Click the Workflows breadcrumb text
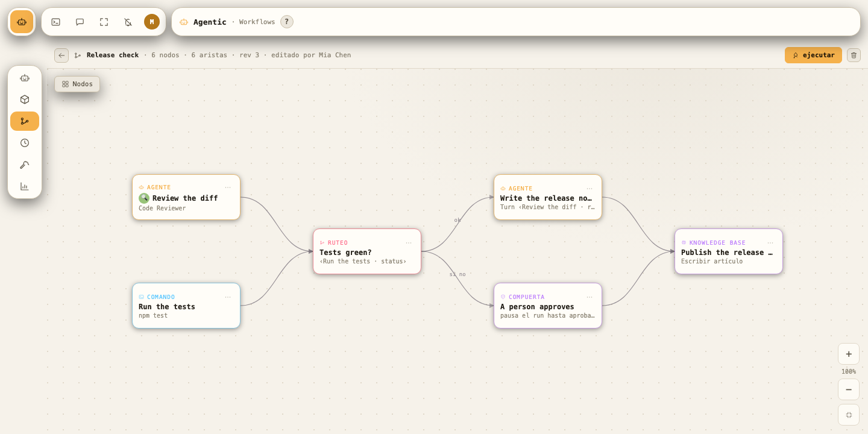 tap(257, 22)
